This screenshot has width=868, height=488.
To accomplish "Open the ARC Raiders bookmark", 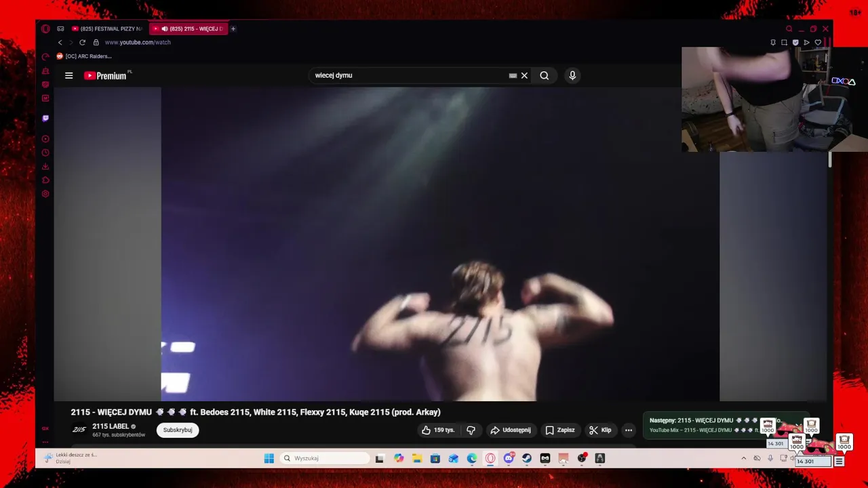I will [x=84, y=56].
